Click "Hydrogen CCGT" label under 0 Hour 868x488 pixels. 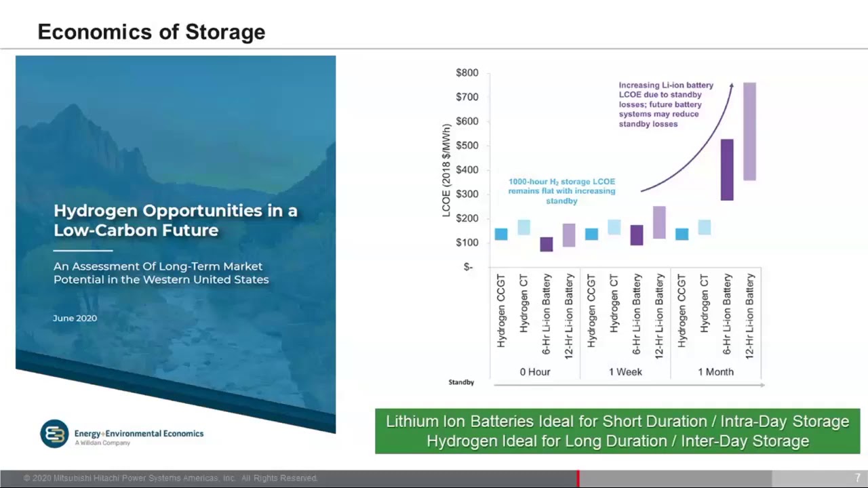pyautogui.click(x=502, y=311)
